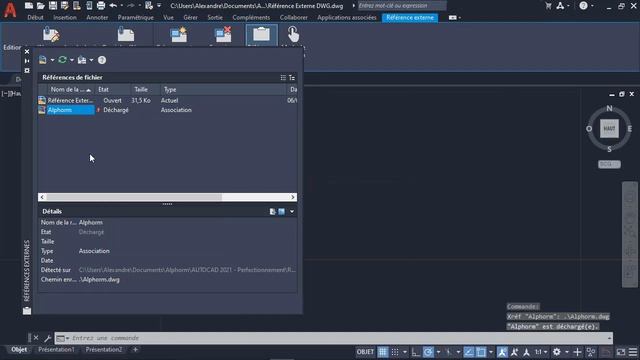Switch to list view in Références de fichier
Image resolution: width=640 pixels, height=360 pixels.
click(283, 78)
